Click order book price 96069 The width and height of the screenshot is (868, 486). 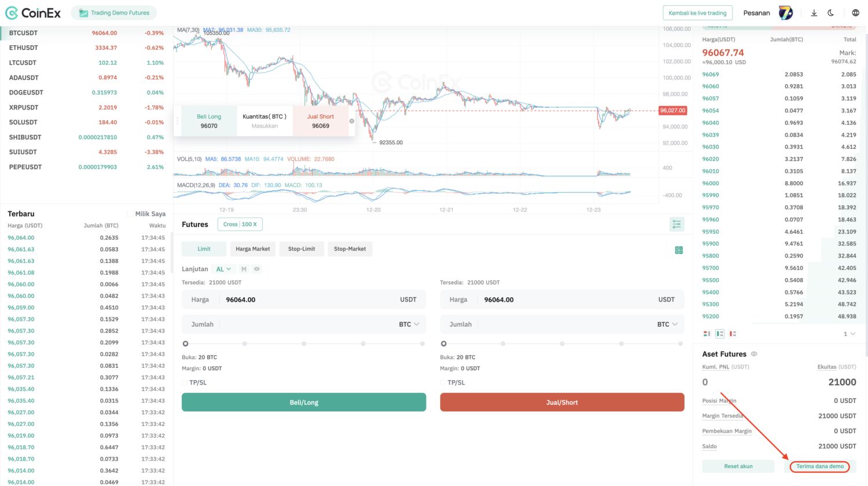coord(711,74)
